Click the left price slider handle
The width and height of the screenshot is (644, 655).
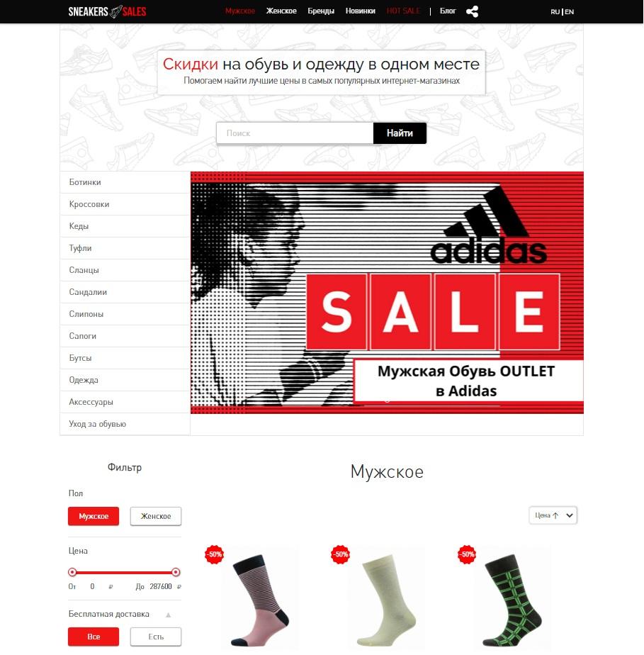click(x=72, y=572)
